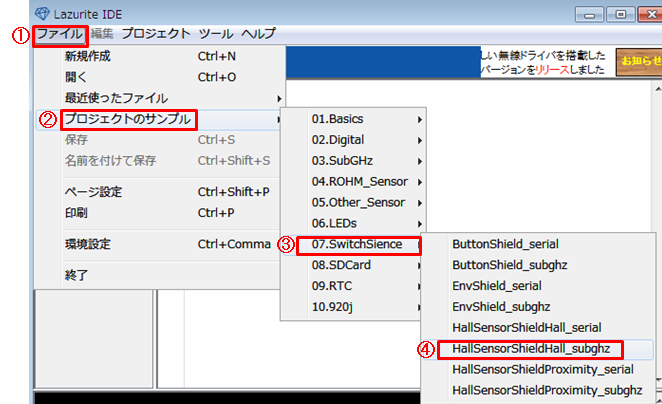Expand the 05.Other_Sensor category
This screenshot has width=662, height=404.
(353, 203)
